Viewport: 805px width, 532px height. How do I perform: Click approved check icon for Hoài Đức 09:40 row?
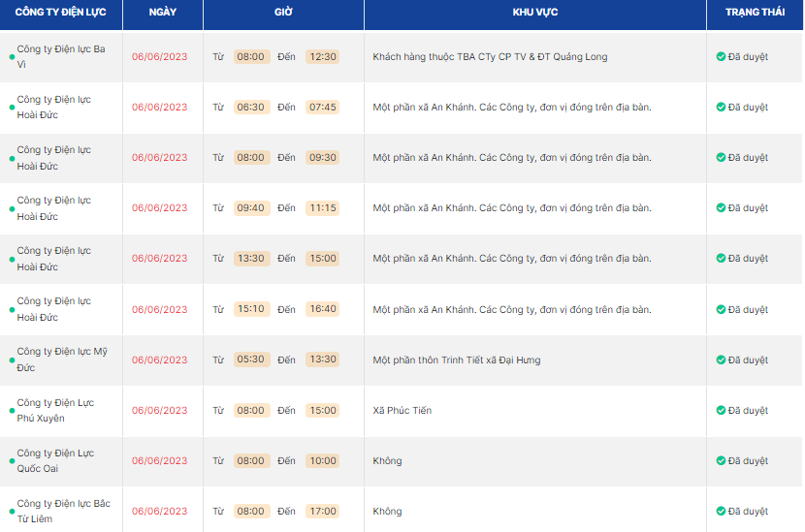[721, 207]
